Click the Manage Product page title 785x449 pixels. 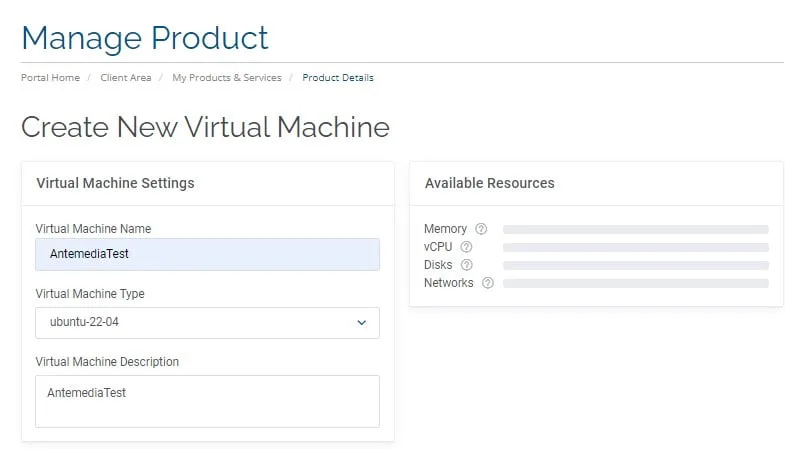tap(145, 38)
